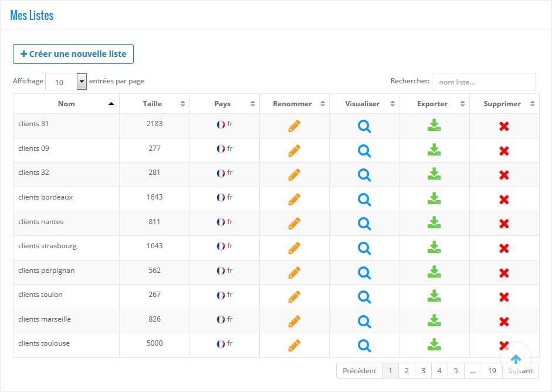
Task: Sort by the Supprimer column header
Action: coord(504,103)
